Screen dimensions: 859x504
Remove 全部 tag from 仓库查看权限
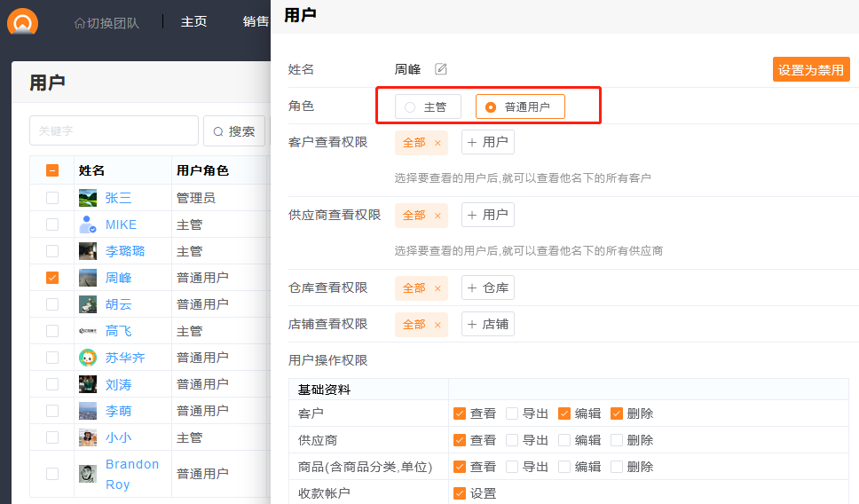click(437, 288)
